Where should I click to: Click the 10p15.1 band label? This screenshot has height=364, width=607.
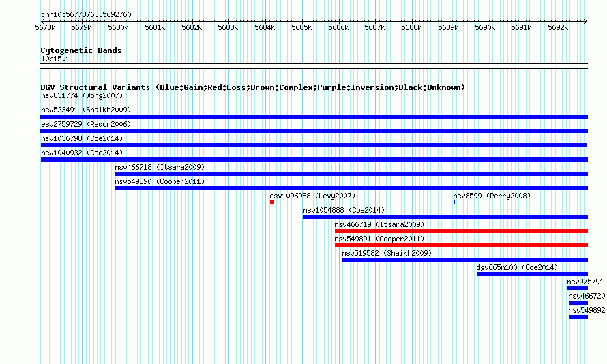pyautogui.click(x=55, y=59)
